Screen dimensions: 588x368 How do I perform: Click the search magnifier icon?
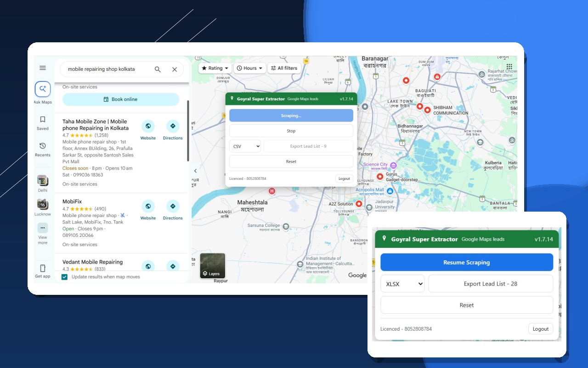pyautogui.click(x=158, y=69)
